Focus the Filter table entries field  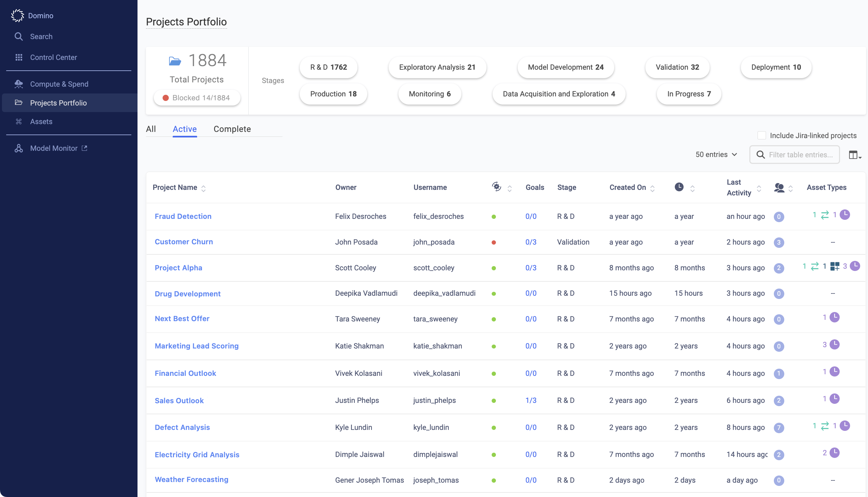[x=800, y=155]
